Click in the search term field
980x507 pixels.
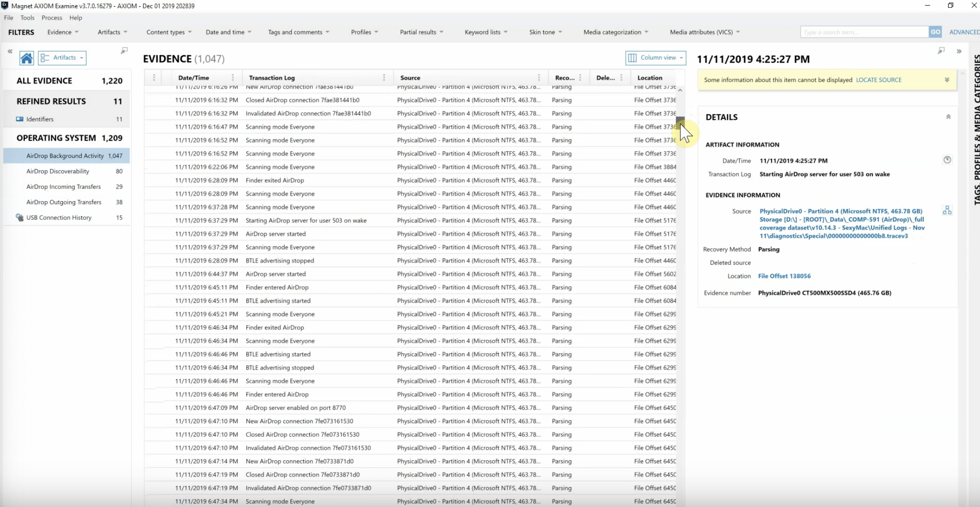(864, 32)
